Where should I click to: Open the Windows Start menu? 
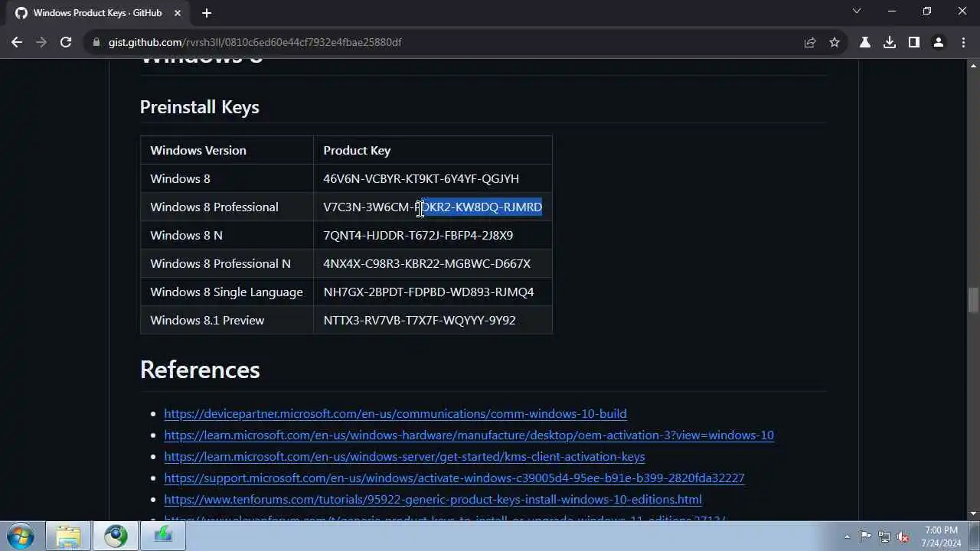pyautogui.click(x=20, y=536)
